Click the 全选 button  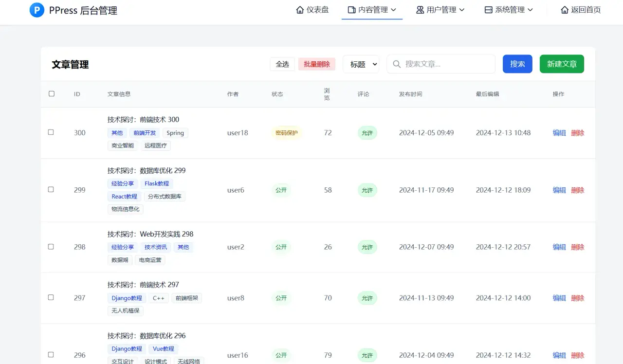282,64
